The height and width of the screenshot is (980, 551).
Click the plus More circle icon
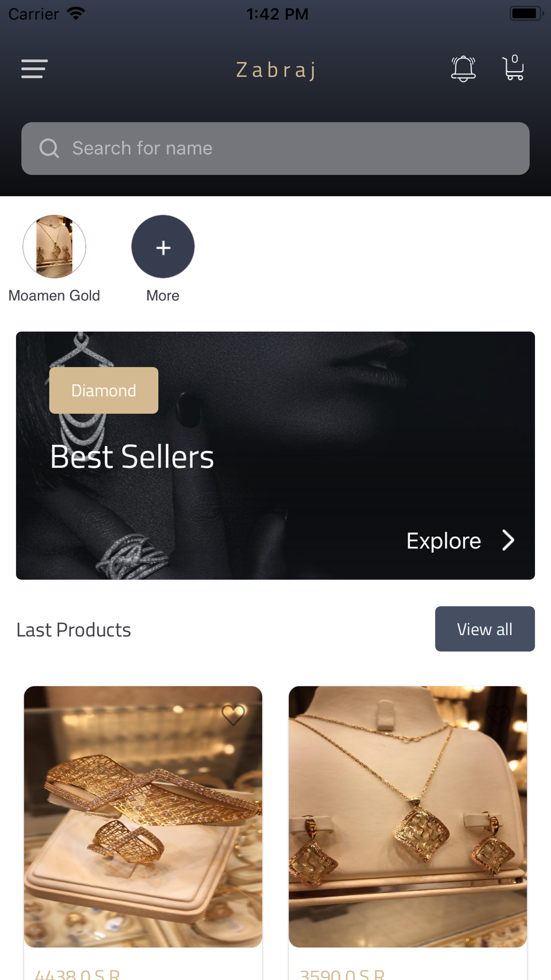click(x=163, y=246)
